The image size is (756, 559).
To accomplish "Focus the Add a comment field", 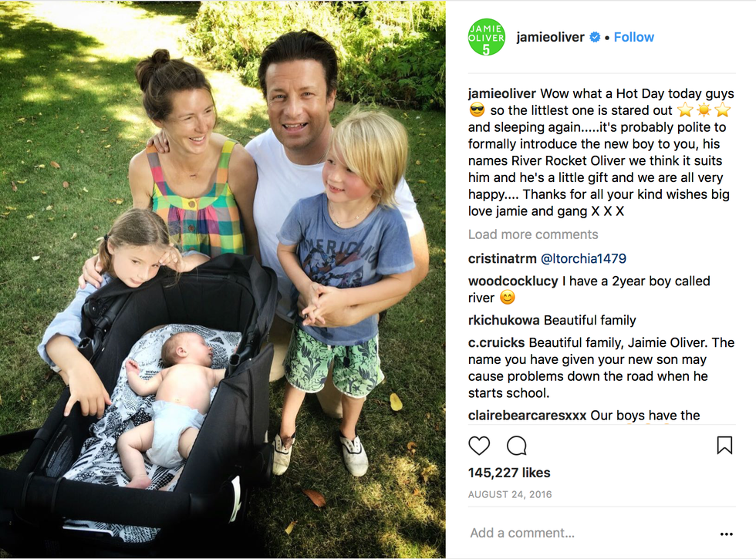I will click(591, 533).
